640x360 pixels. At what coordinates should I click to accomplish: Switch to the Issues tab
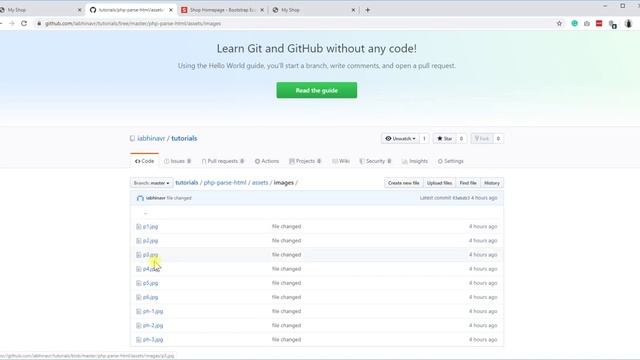coord(178,161)
